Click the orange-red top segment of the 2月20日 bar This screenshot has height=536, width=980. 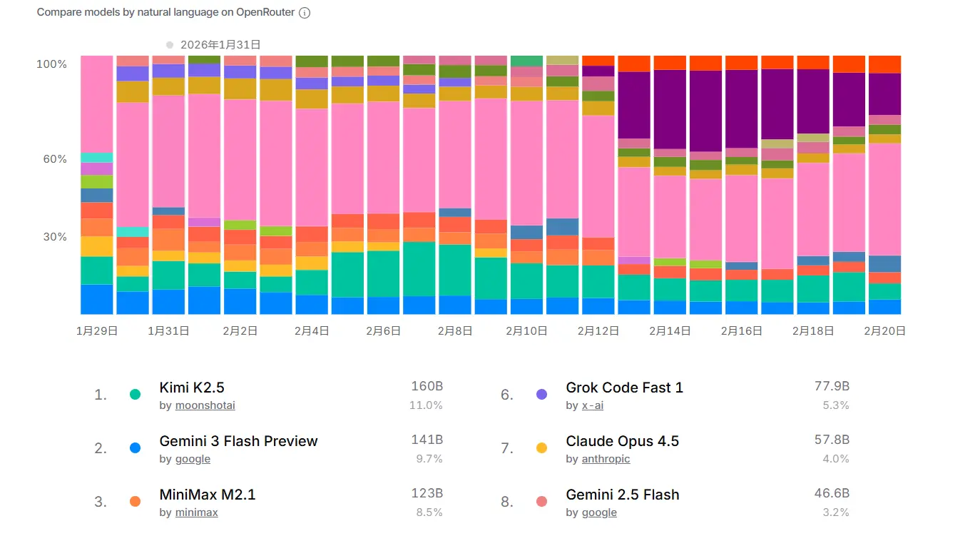click(x=884, y=64)
